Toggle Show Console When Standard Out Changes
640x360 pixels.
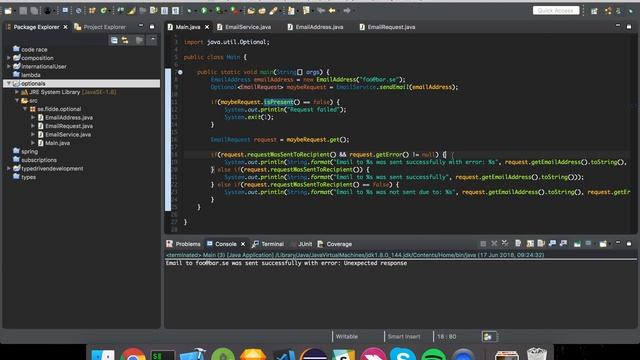[552, 244]
